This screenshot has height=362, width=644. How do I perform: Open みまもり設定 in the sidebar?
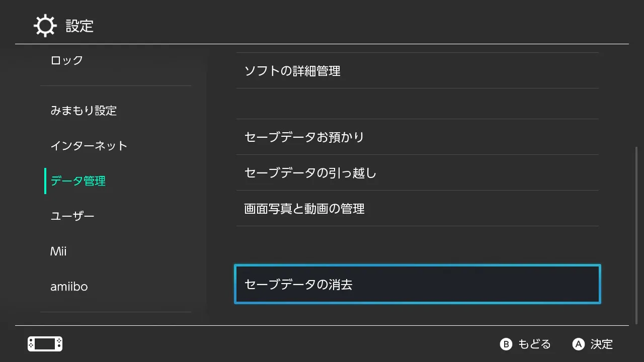(84, 111)
